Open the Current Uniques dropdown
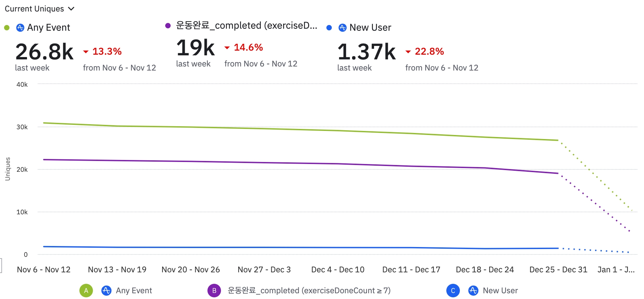 click(39, 9)
